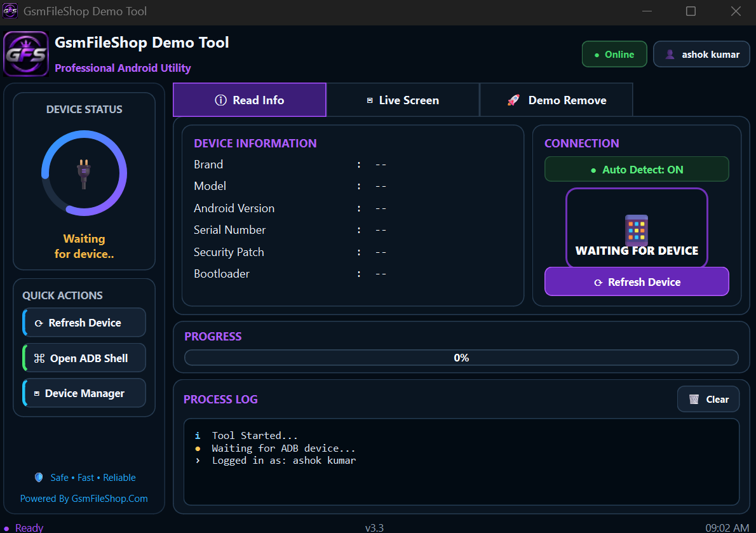Click 'Safe • Fast • Reliable' text
The width and height of the screenshot is (756, 533).
tap(93, 478)
